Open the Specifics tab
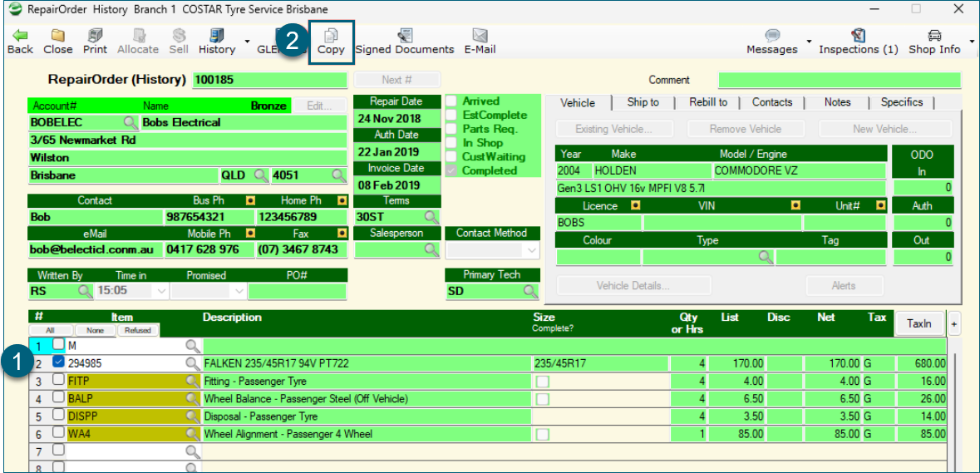This screenshot has height=473, width=980. (902, 102)
